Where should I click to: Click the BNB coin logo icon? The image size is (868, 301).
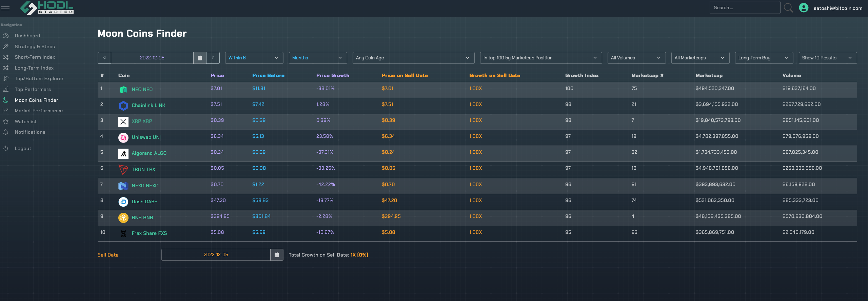[x=123, y=218]
